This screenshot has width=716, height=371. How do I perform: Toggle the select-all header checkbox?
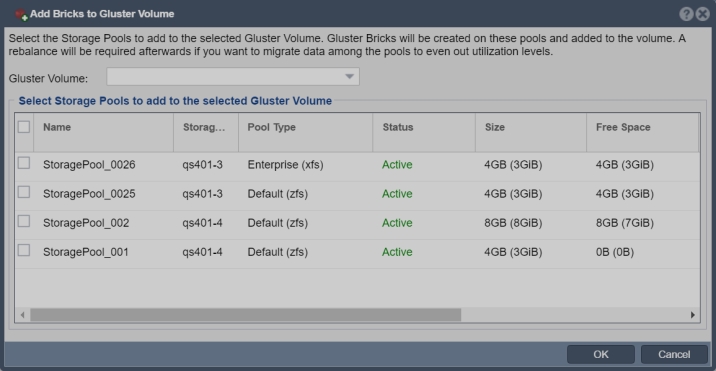[x=24, y=127]
